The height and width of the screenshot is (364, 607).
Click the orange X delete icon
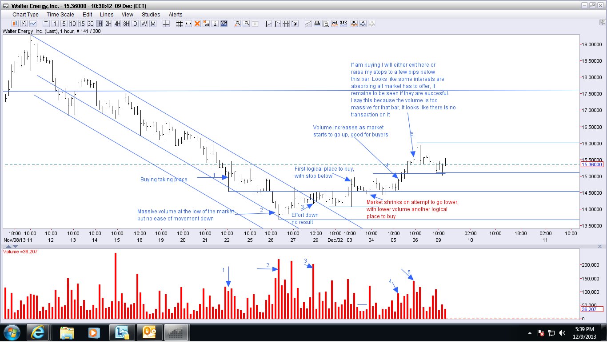197,24
